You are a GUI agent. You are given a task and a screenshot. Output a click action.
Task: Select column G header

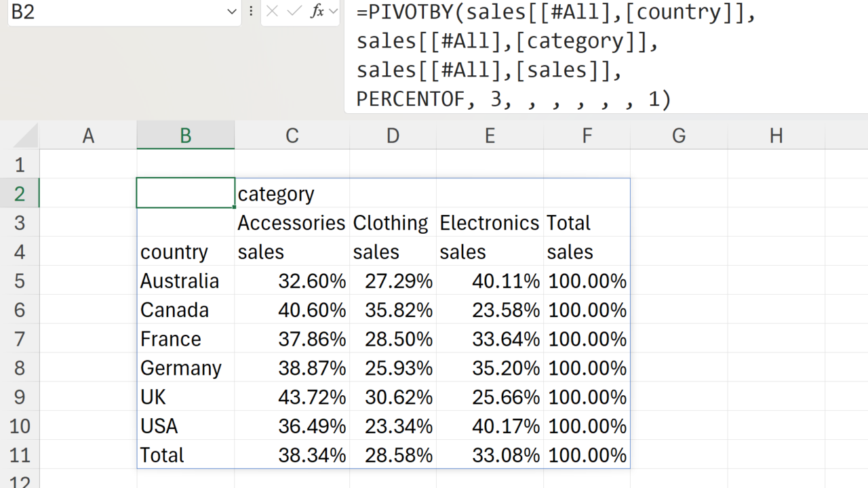679,136
